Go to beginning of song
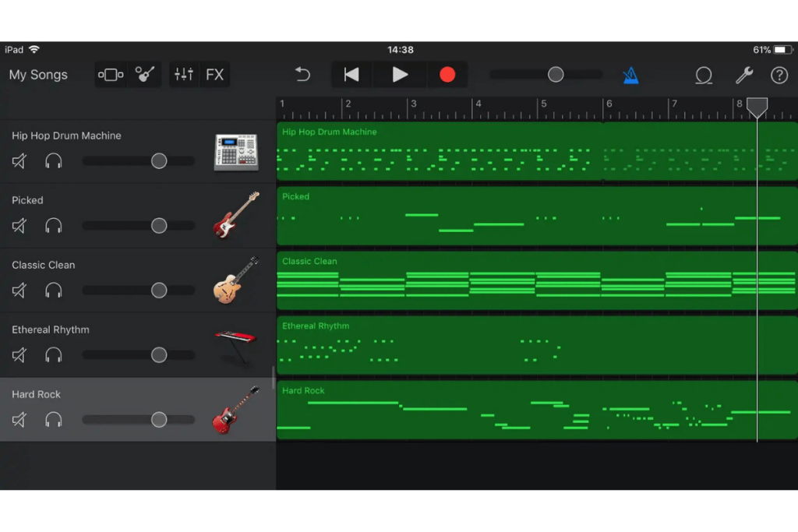 351,75
